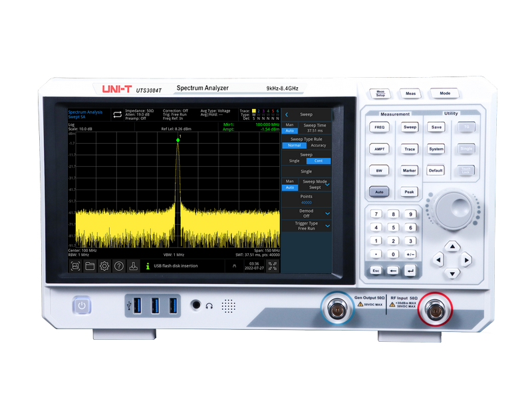532x399 pixels.
Task: Expand the Sweep Mode dropdown
Action: point(327,184)
